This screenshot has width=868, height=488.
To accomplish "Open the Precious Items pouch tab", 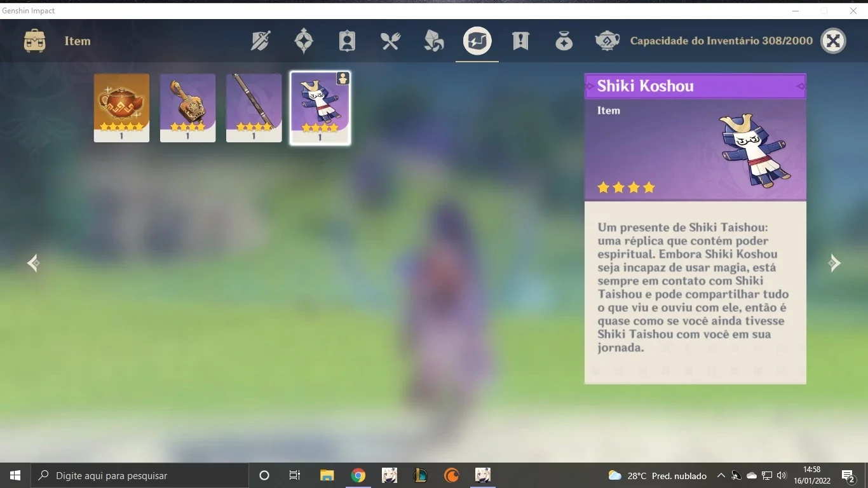I will 564,41.
